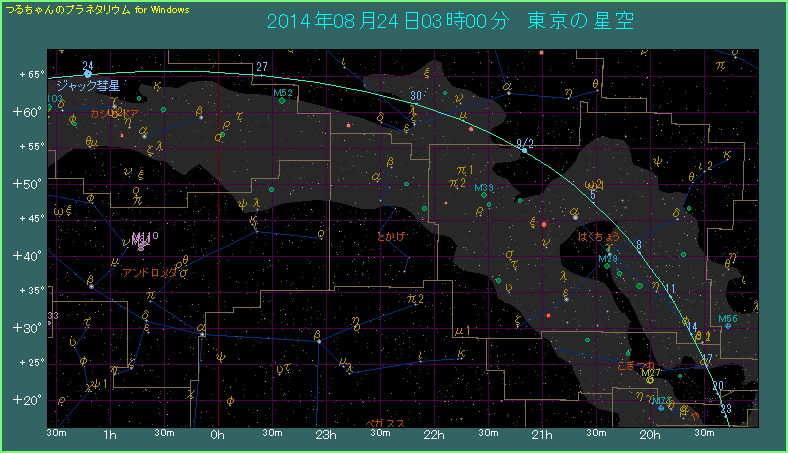Click the とかげ constellation name
The height and width of the screenshot is (453, 788).
pos(390,236)
